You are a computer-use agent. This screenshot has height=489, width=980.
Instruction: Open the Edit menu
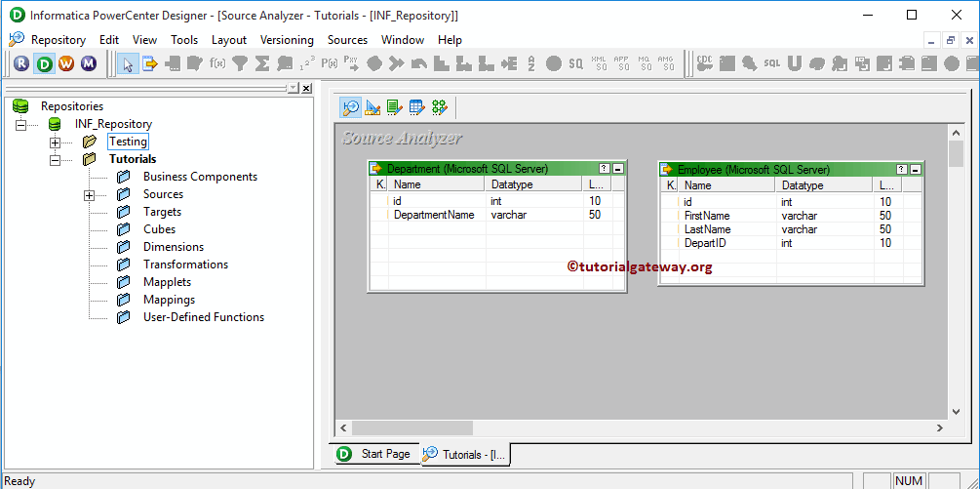(x=109, y=39)
